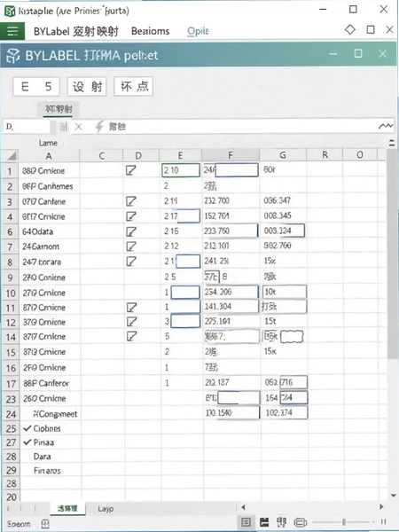Toggle the checkbox in row 14 column D
399x532 pixels.
[x=131, y=336]
